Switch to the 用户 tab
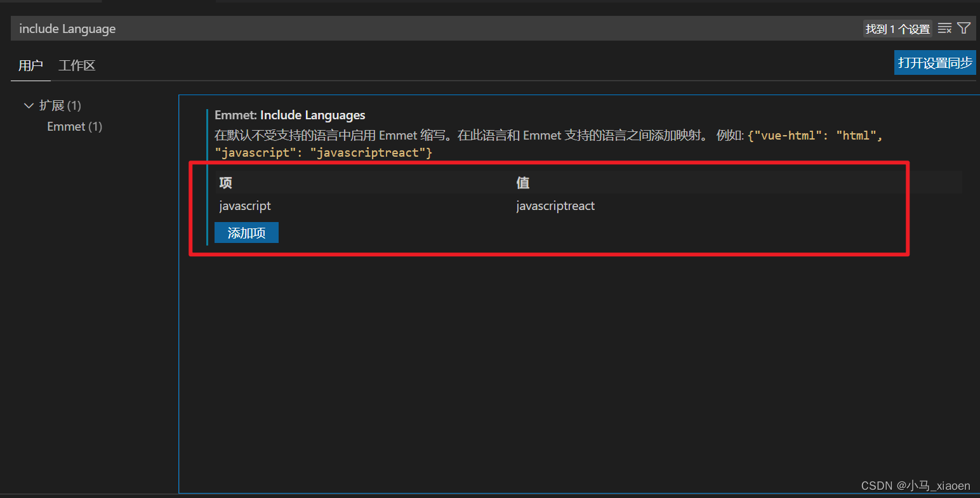Viewport: 980px width, 498px height. coord(30,65)
